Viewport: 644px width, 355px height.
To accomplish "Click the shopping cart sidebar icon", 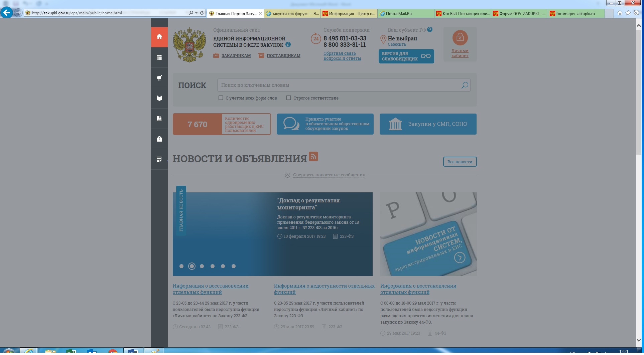I will [x=159, y=78].
